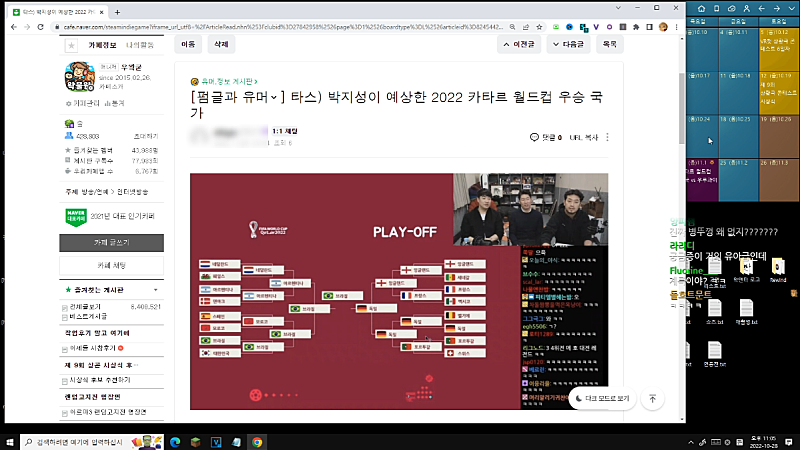Viewport: 800px width, 450px height.
Task: Click the purple V extension icon
Action: pyautogui.click(x=596, y=27)
